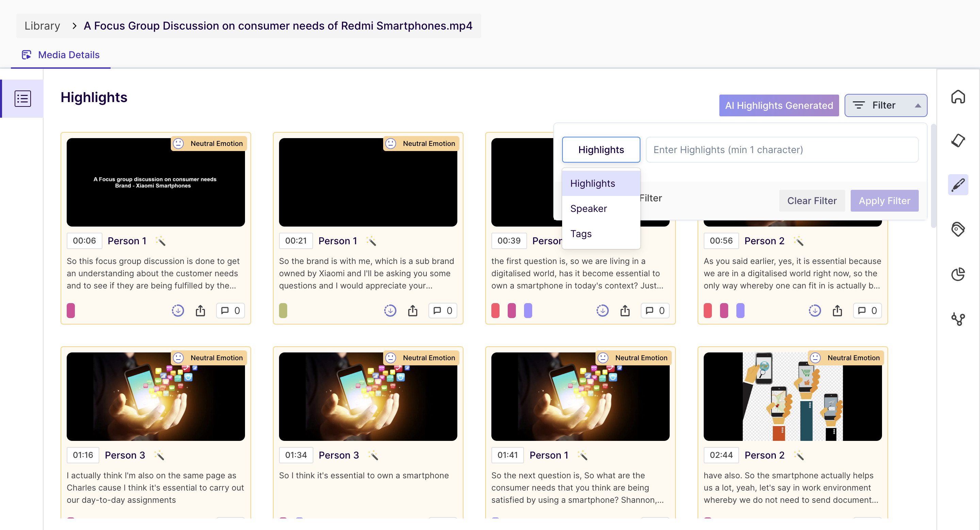Share the 00:21 highlight card
The height and width of the screenshot is (530, 980).
click(x=412, y=311)
